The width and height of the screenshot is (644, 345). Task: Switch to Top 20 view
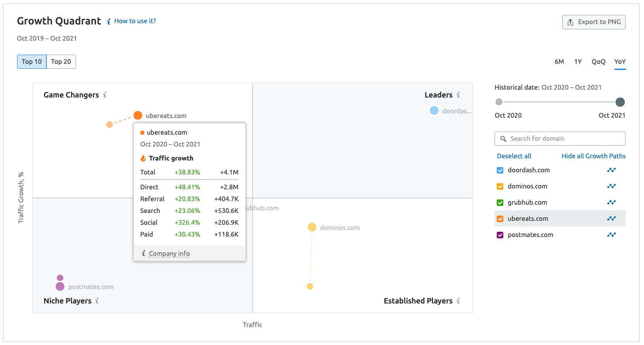point(61,62)
